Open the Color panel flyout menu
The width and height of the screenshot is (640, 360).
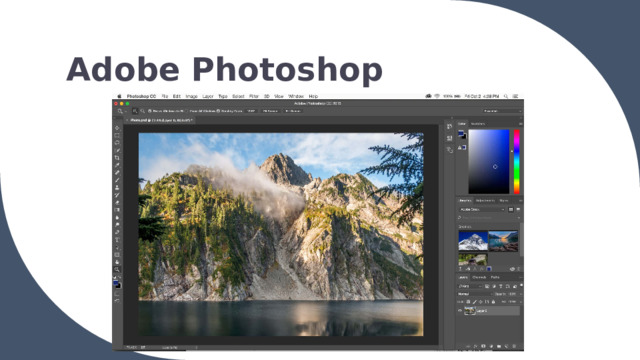click(520, 124)
